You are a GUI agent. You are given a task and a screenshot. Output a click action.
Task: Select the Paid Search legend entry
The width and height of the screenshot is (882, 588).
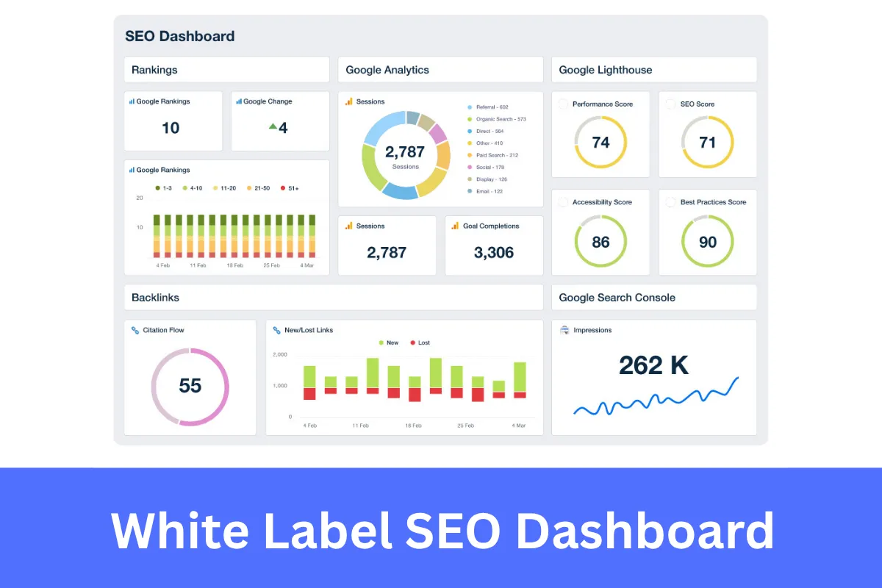coord(492,155)
